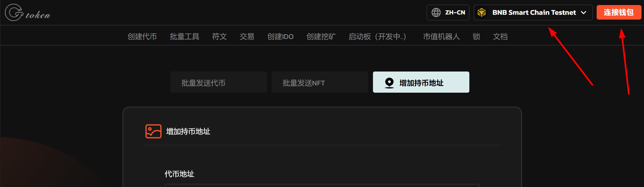Click the G token logo
Image resolution: width=644 pixels, height=187 pixels.
pyautogui.click(x=28, y=12)
